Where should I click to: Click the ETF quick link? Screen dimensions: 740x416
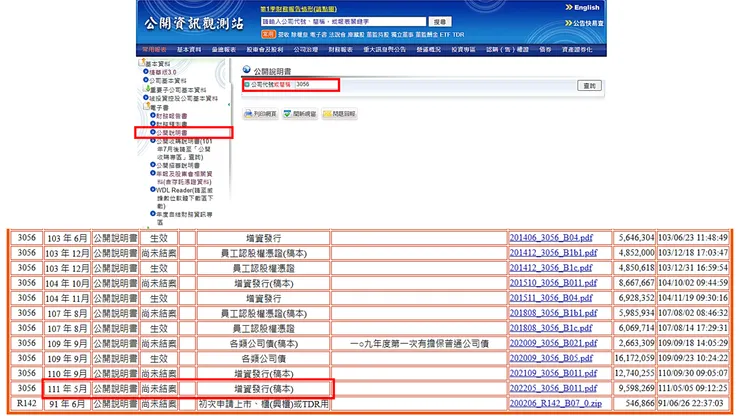445,34
